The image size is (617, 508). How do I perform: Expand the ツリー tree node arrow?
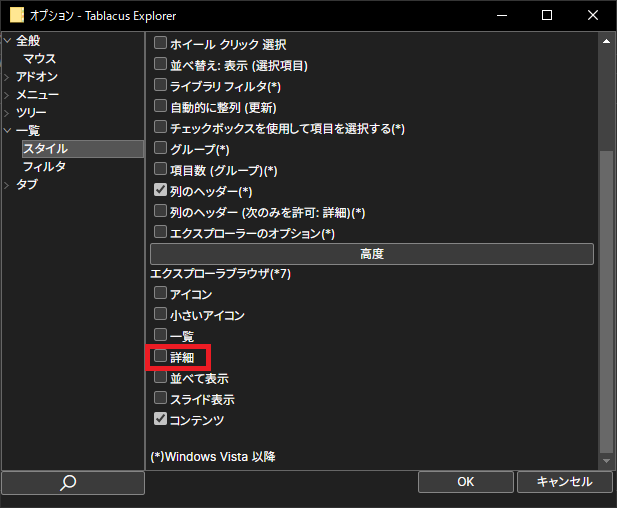pos(7,113)
